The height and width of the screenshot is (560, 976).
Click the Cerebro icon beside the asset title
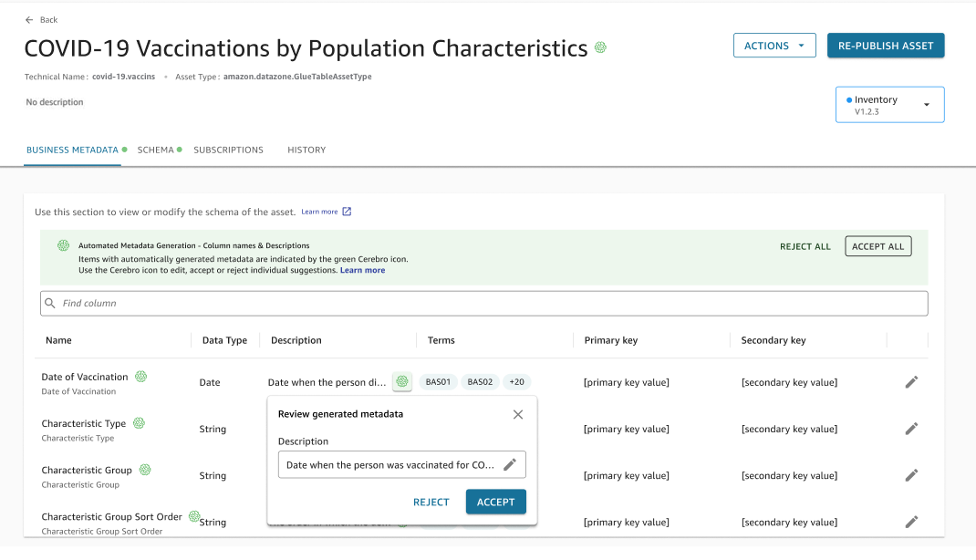pos(600,47)
